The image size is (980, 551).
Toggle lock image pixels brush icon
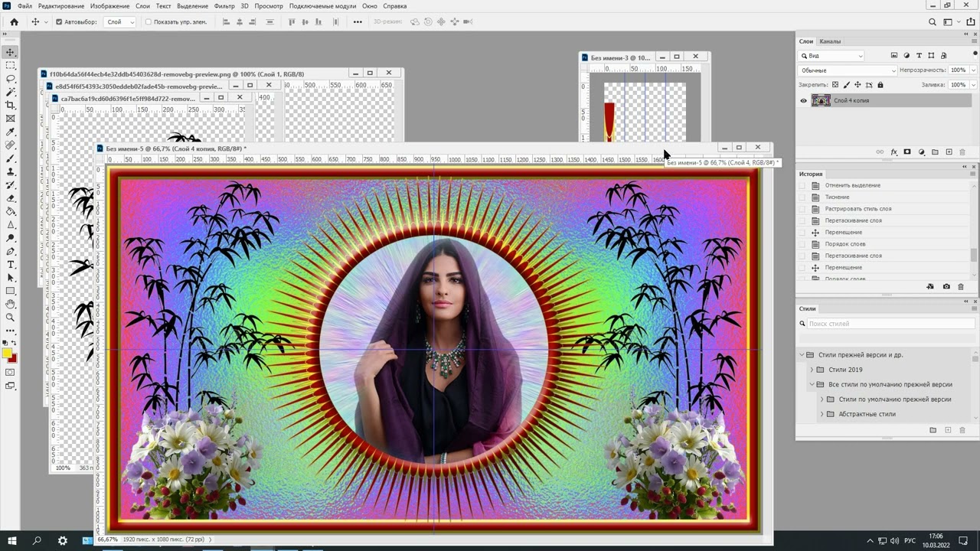[x=846, y=85]
